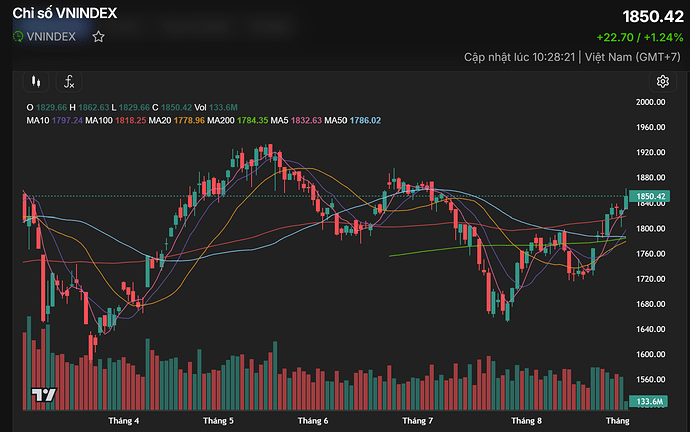
Task: Click the 'Cập nhật lúc 10:28:21' timestamp
Action: pyautogui.click(x=519, y=57)
